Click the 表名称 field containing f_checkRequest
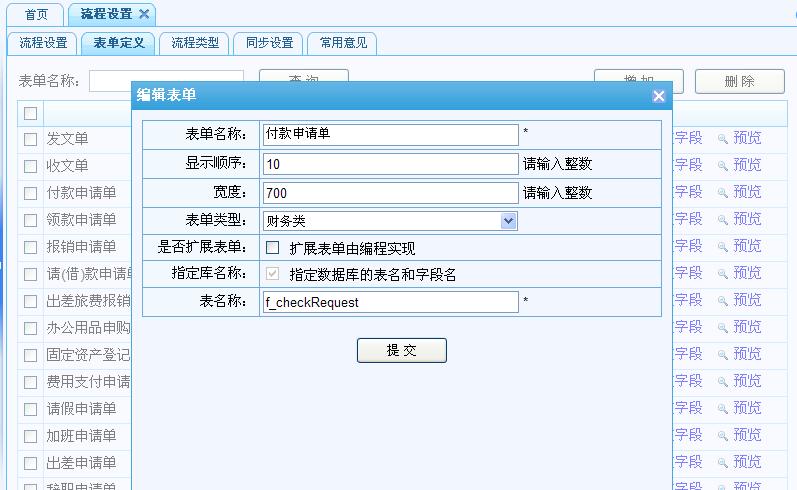Image resolution: width=797 pixels, height=490 pixels. (x=390, y=302)
